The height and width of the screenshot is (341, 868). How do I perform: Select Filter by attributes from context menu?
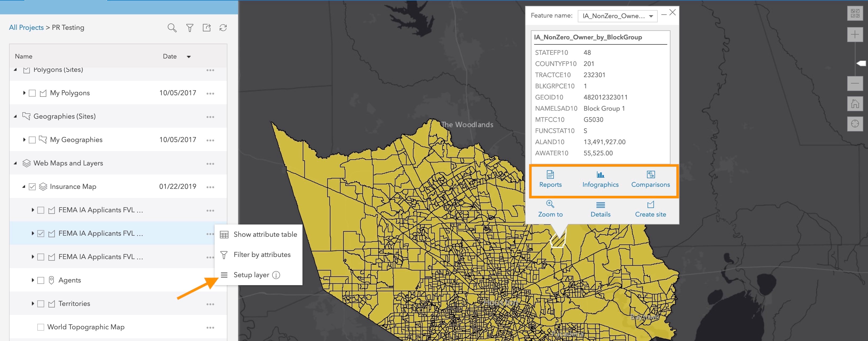point(261,254)
